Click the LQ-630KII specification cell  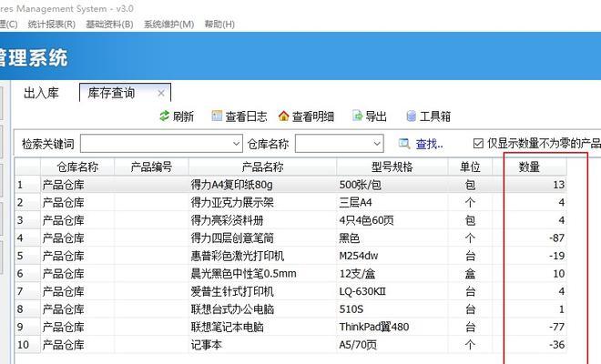click(x=392, y=291)
